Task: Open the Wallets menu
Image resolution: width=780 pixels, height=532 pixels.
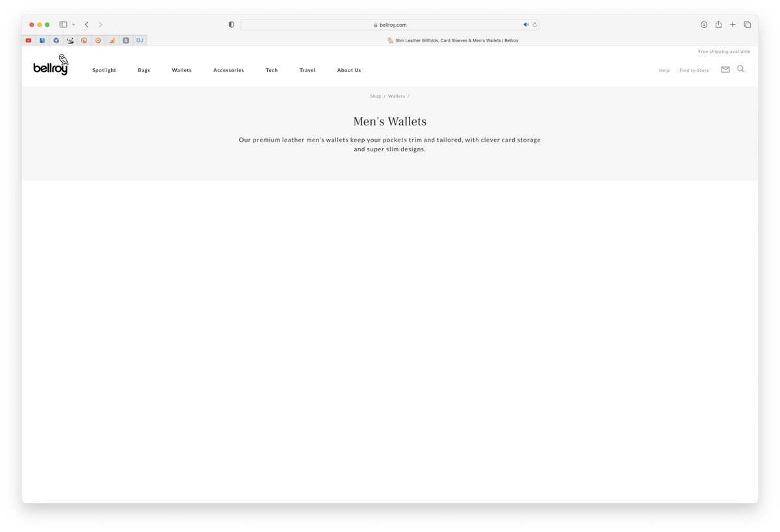Action: [x=181, y=70]
